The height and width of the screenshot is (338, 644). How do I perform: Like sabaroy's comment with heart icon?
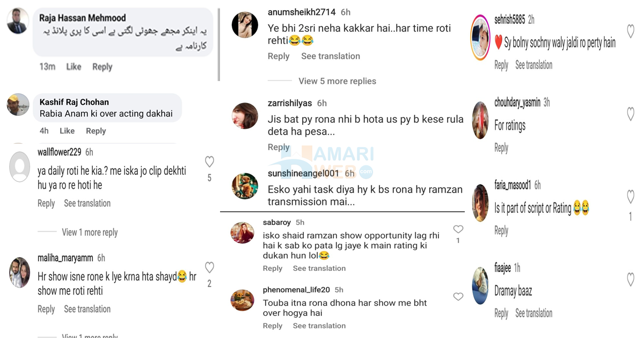tap(458, 229)
